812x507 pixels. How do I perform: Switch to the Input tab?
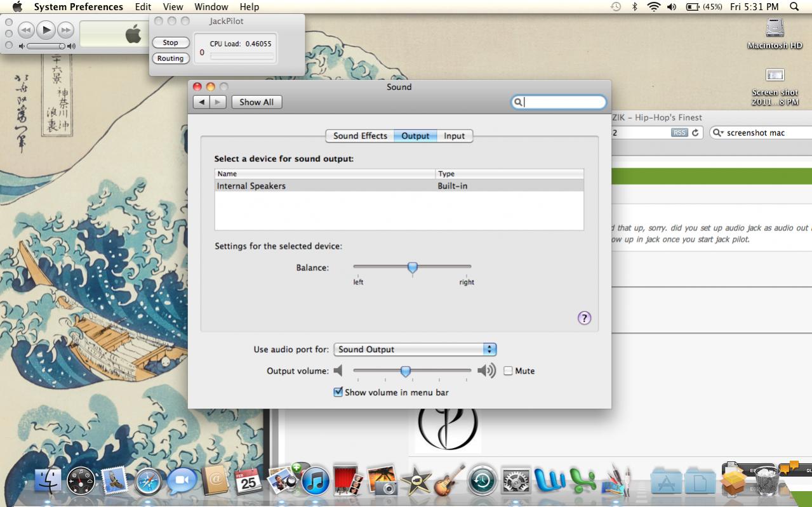(x=455, y=136)
